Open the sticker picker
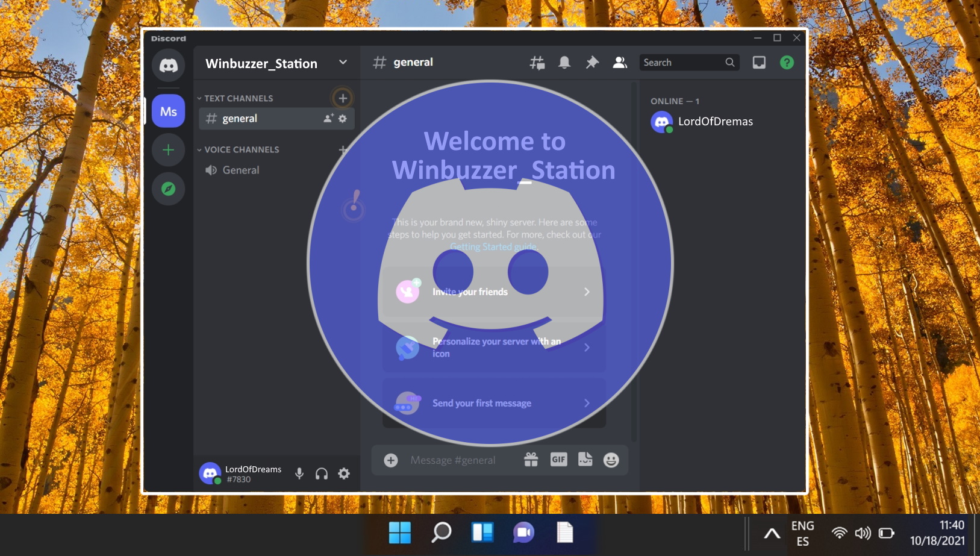 585,460
